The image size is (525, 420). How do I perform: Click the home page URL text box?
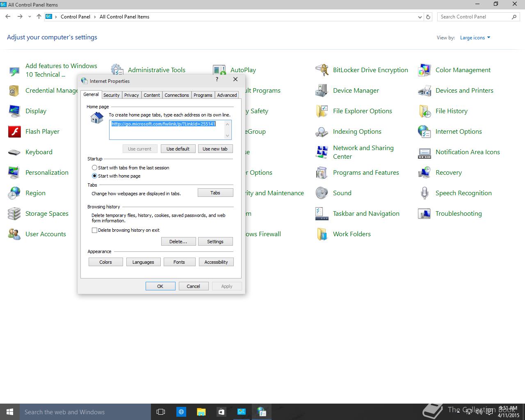pyautogui.click(x=170, y=130)
